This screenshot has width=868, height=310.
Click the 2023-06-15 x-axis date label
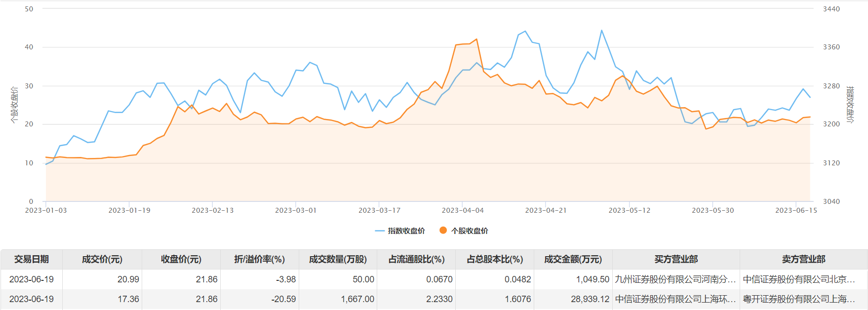click(796, 210)
